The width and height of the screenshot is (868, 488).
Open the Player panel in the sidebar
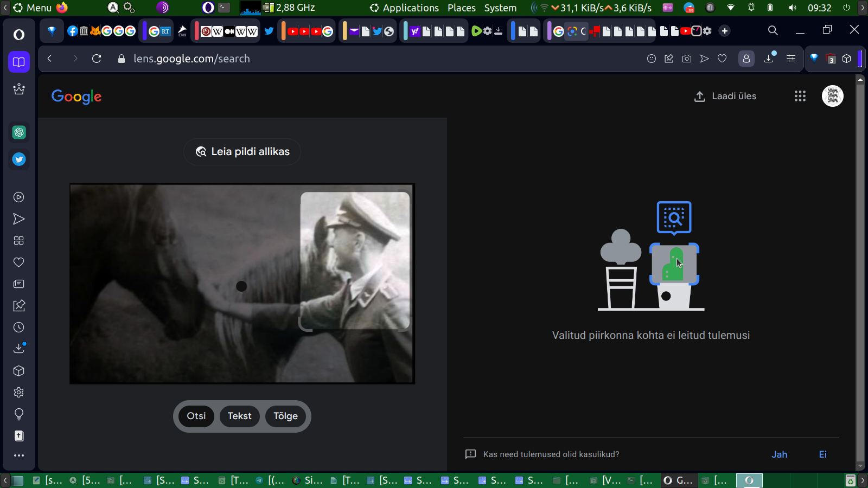point(19,197)
